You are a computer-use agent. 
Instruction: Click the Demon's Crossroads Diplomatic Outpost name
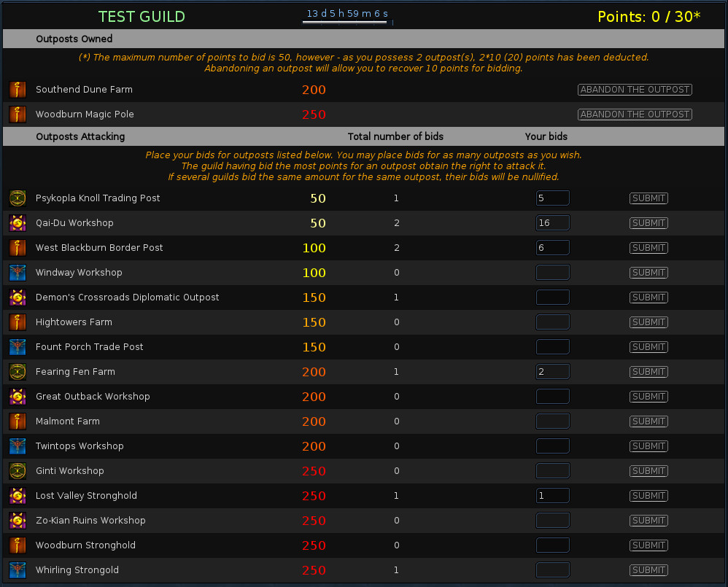(127, 298)
